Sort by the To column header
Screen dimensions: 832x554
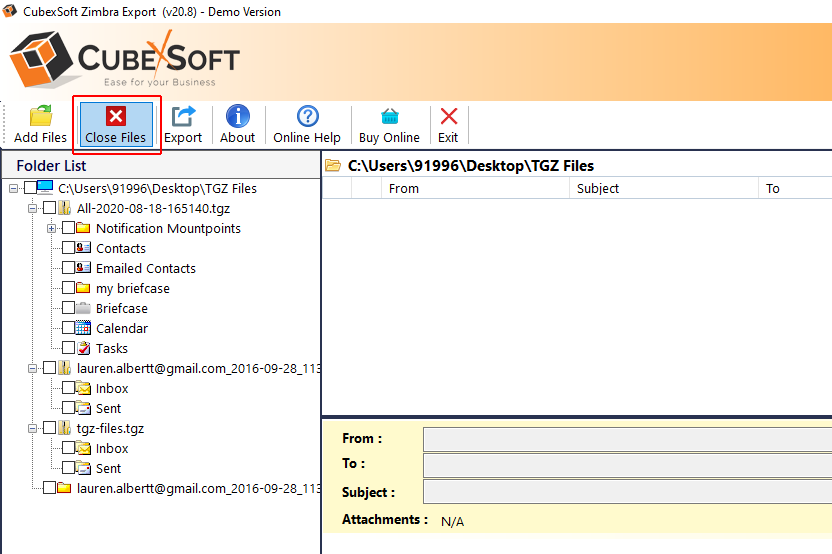click(x=795, y=188)
